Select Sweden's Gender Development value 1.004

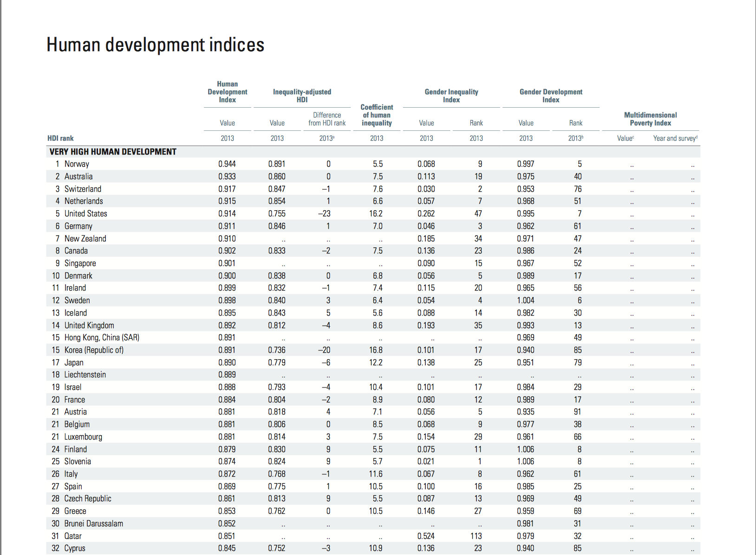coord(526,300)
